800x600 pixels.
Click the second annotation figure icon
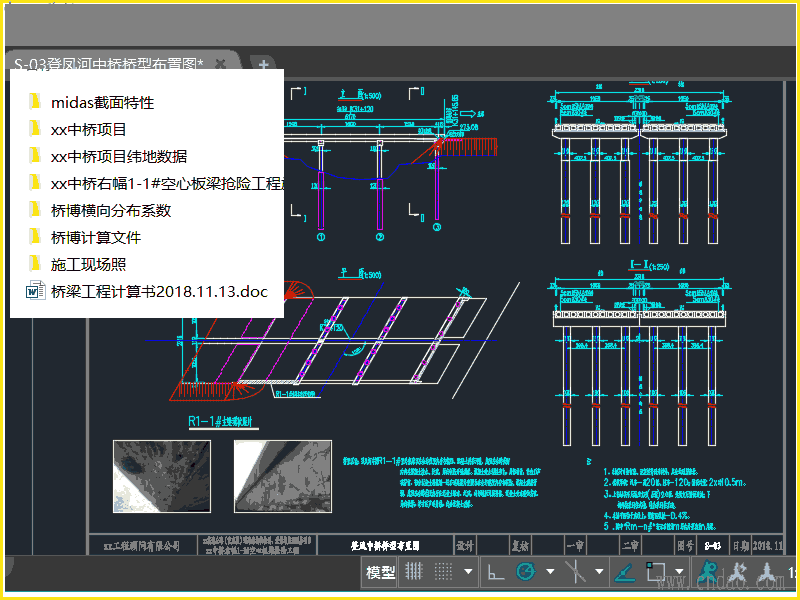click(740, 573)
